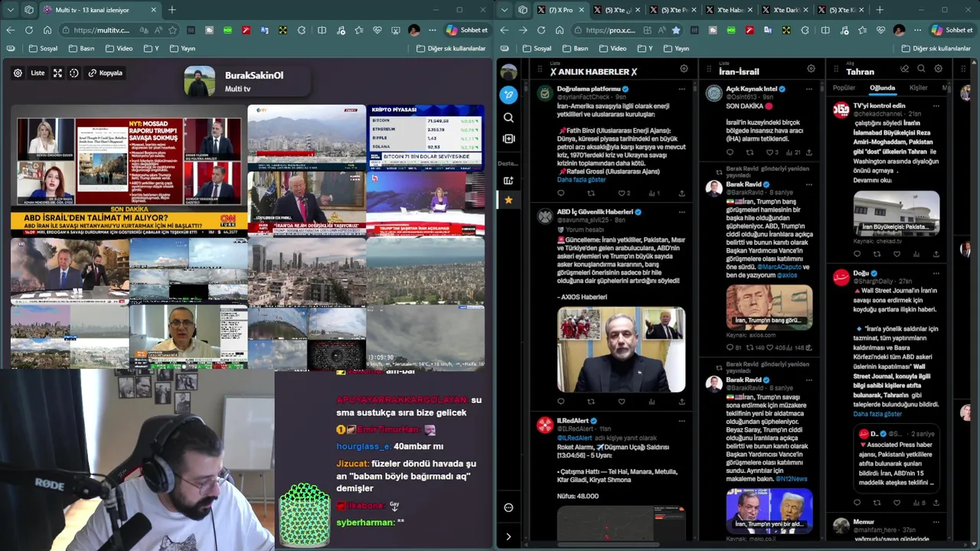
Task: Switch to 'X'te Dark' browser tab
Action: (x=786, y=10)
